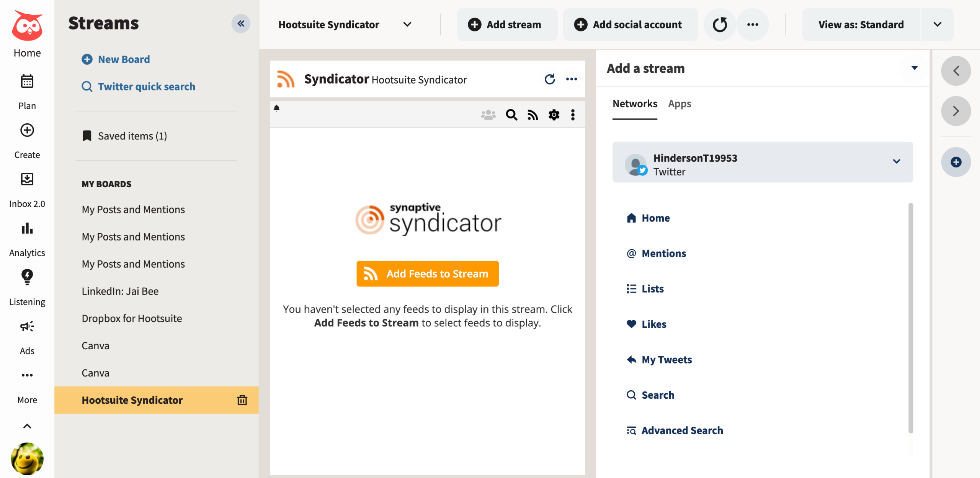Select the Networks tab

tap(634, 104)
